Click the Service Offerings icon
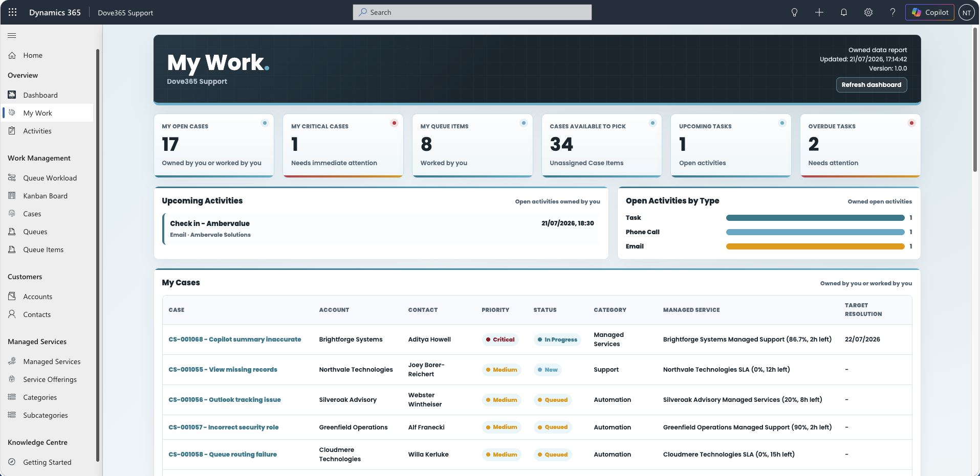 [x=12, y=379]
